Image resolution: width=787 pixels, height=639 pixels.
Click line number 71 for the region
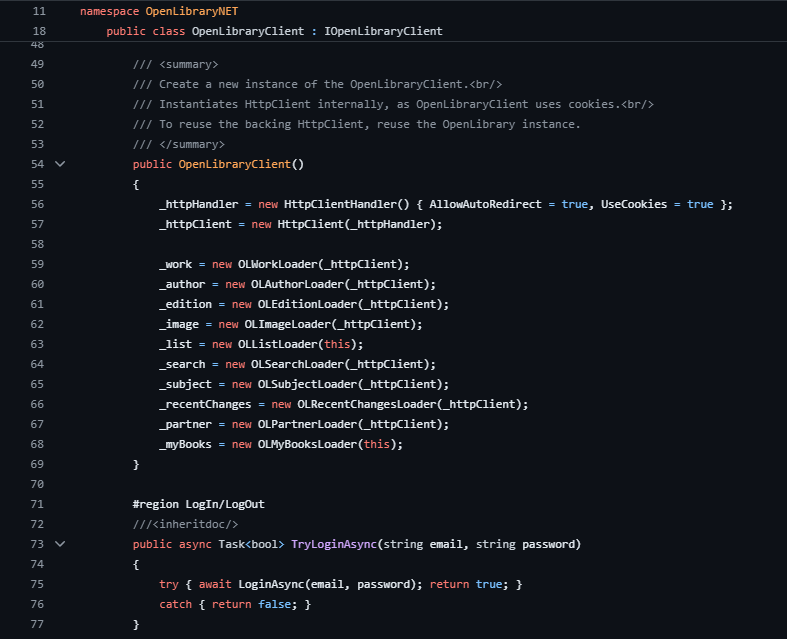tap(37, 504)
